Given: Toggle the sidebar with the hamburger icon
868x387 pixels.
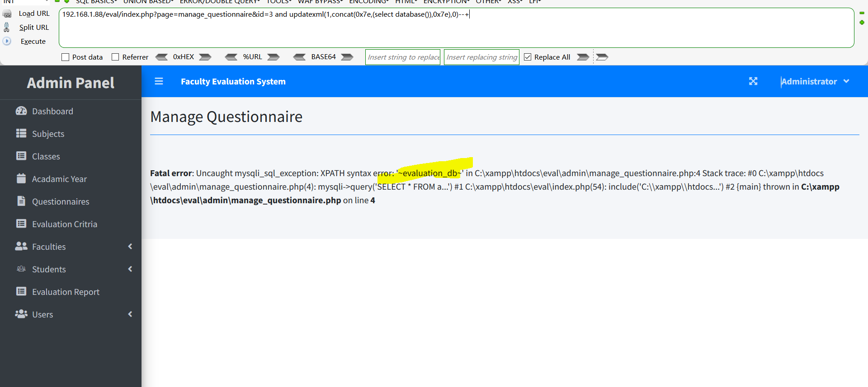Looking at the screenshot, I should tap(159, 81).
